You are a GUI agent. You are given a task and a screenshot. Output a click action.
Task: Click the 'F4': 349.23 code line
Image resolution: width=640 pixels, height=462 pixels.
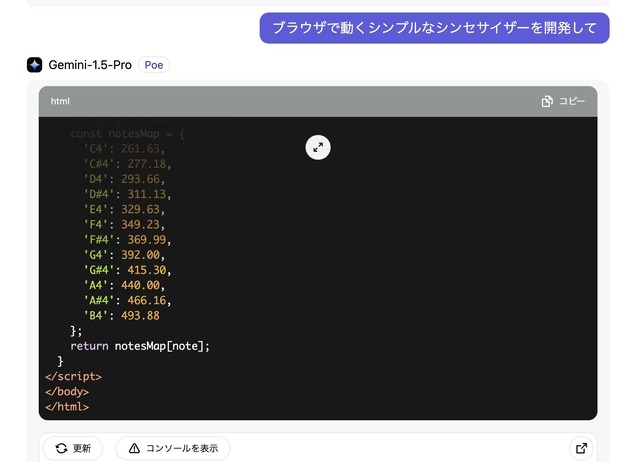click(x=124, y=224)
